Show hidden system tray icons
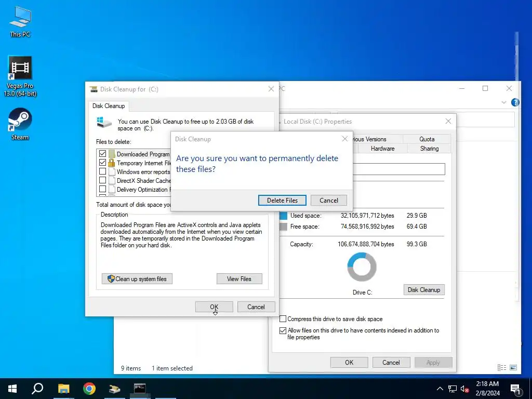532x399 pixels. coord(440,389)
